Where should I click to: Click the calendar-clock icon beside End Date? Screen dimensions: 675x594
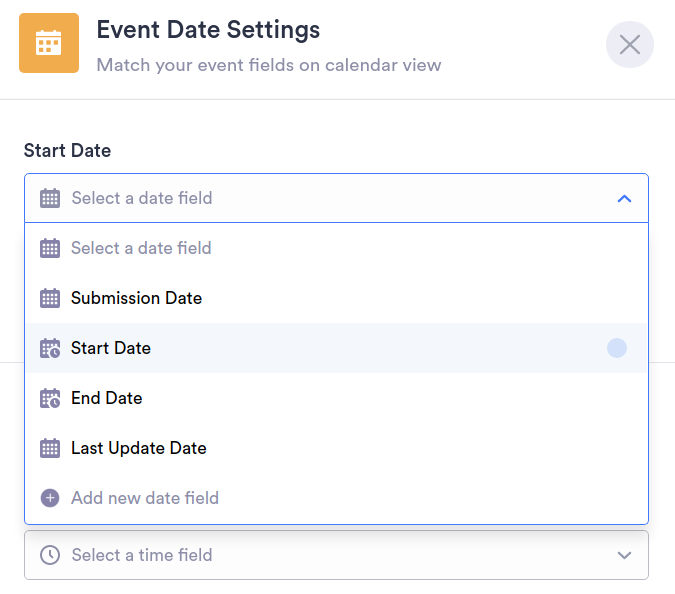[x=50, y=398]
